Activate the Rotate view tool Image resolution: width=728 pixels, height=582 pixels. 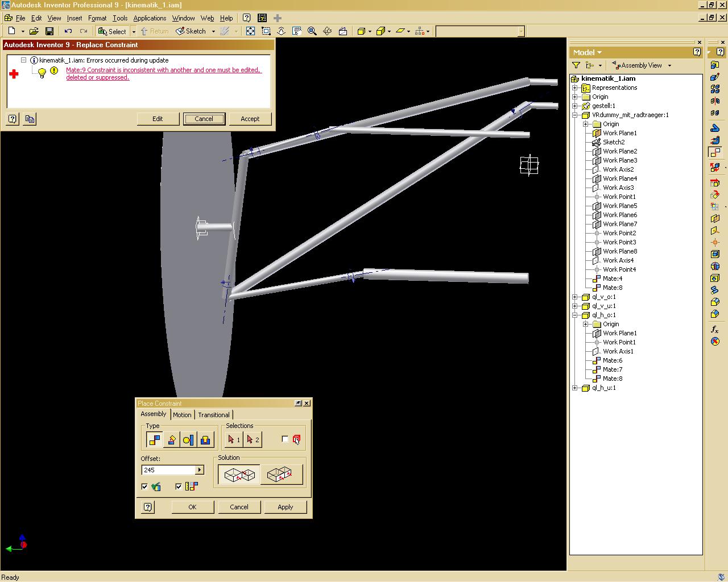coord(327,31)
